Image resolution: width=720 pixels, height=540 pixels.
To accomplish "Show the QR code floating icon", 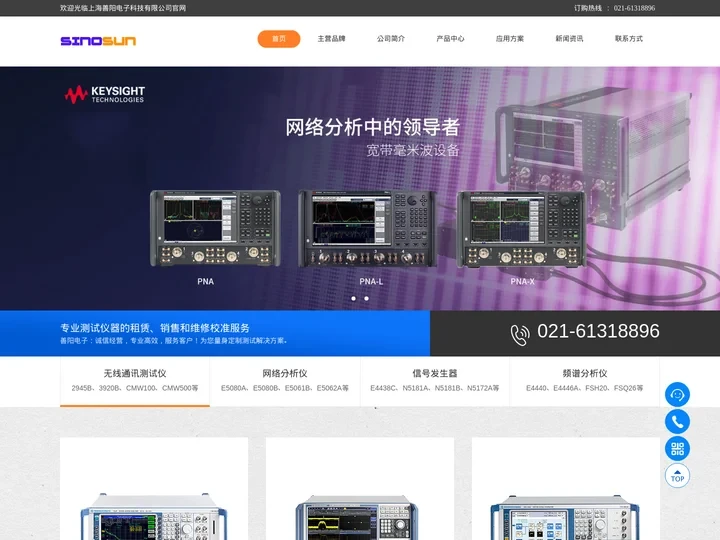I will (677, 449).
